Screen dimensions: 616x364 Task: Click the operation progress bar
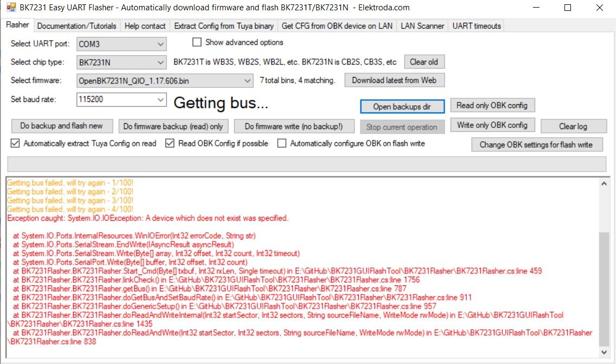[307, 164]
